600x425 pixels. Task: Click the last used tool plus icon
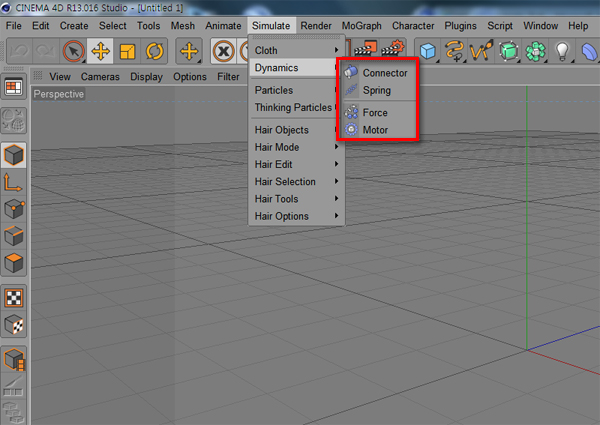[189, 51]
